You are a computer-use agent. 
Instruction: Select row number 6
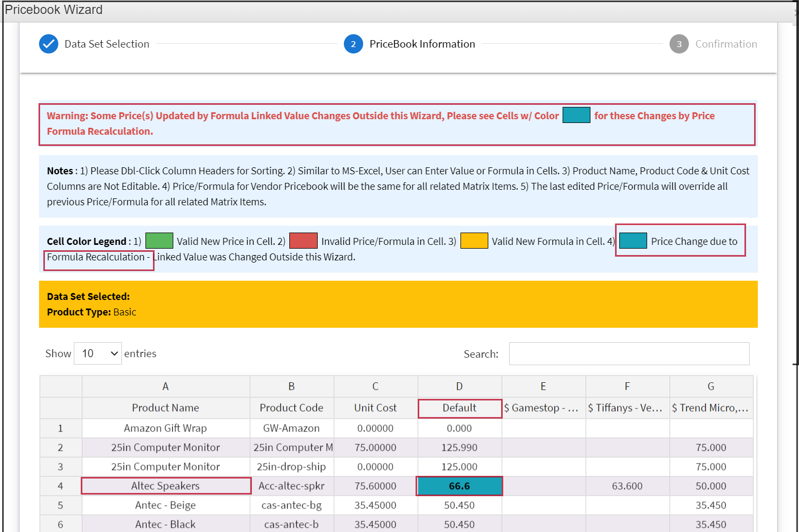point(60,525)
